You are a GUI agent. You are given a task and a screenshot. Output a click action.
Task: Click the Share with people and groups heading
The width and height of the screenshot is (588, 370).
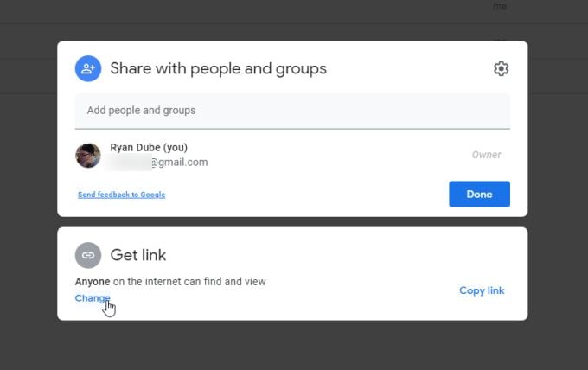[218, 69]
